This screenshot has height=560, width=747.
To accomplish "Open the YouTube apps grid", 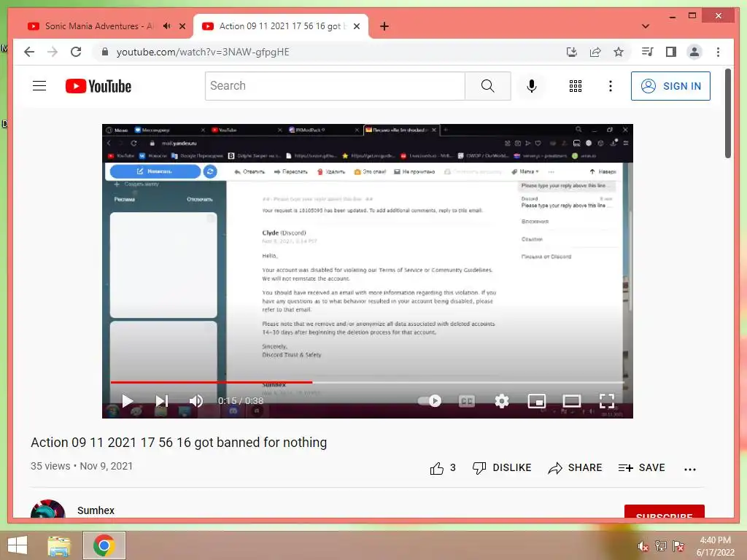I will (x=575, y=86).
